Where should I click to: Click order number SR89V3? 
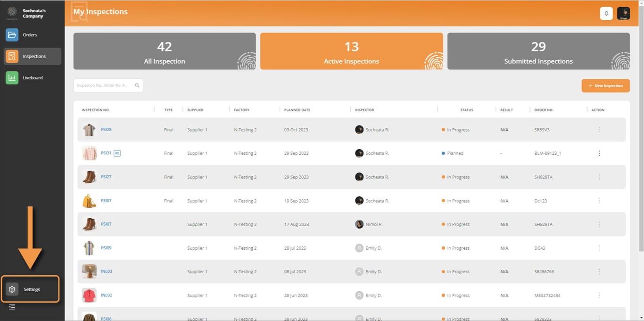(542, 129)
